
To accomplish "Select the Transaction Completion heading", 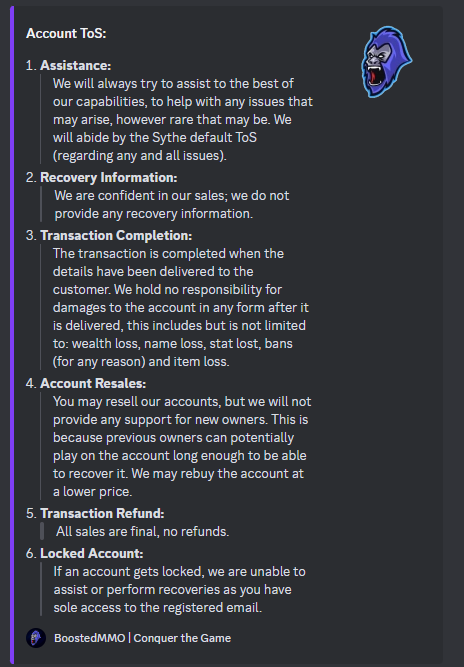I will [x=116, y=235].
